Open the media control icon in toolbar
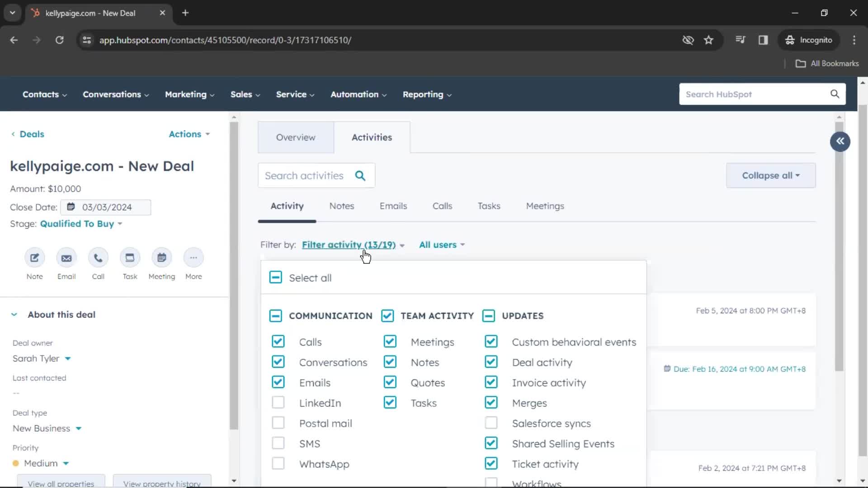868x488 pixels. coord(740,40)
